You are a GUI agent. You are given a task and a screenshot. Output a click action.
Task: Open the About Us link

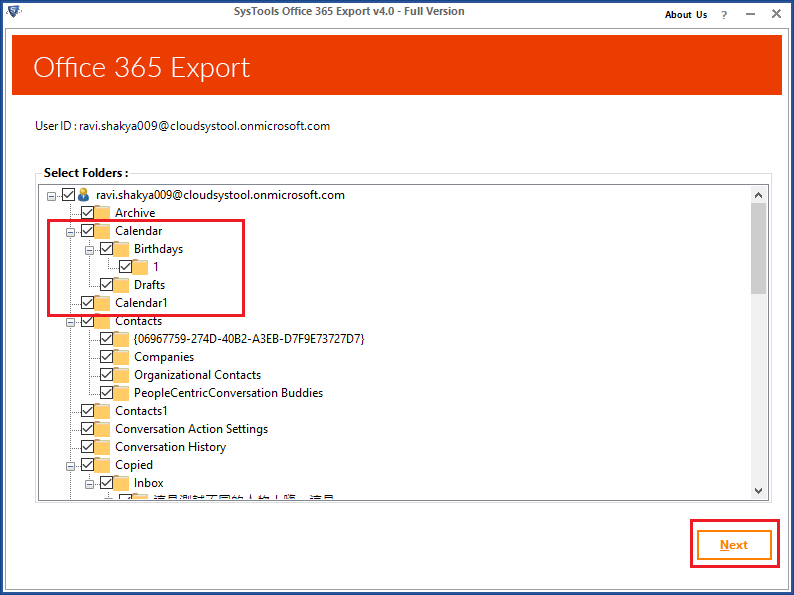tap(686, 15)
